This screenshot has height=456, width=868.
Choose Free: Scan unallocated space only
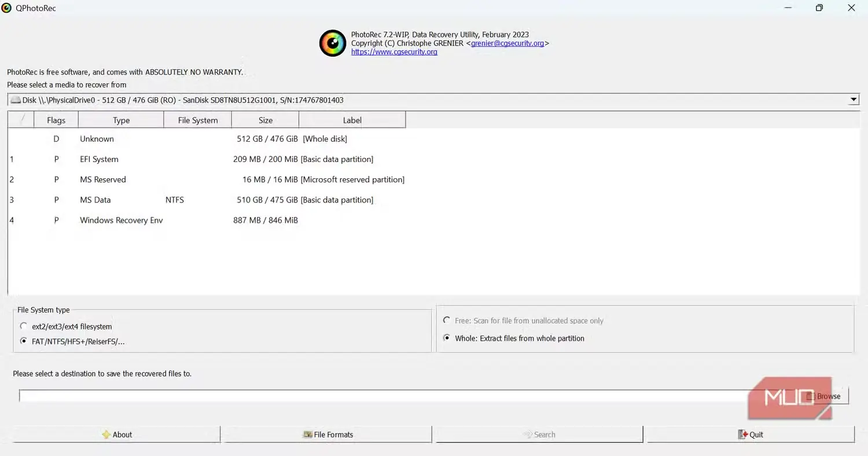(447, 321)
